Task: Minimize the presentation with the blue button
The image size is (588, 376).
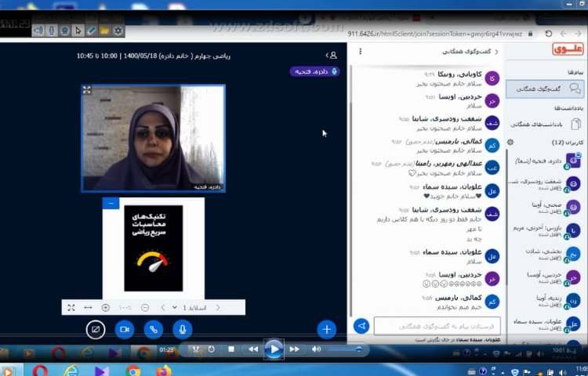Action: [111, 204]
